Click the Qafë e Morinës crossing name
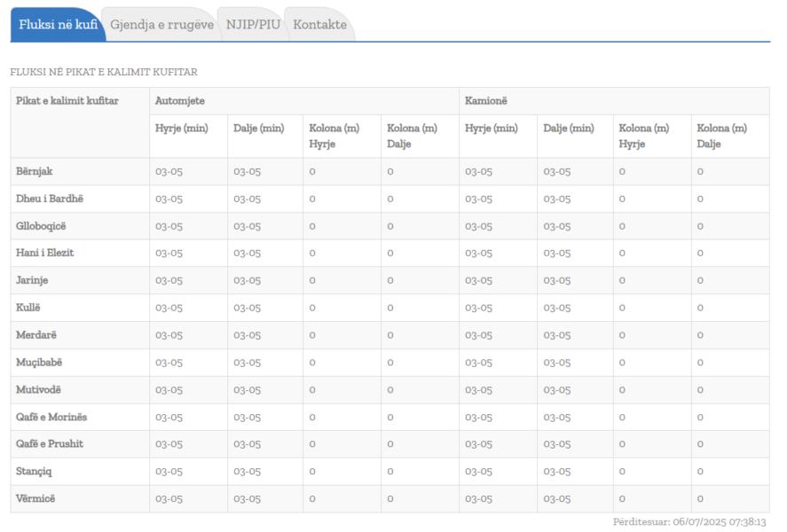This screenshot has height=532, width=787. 51,417
